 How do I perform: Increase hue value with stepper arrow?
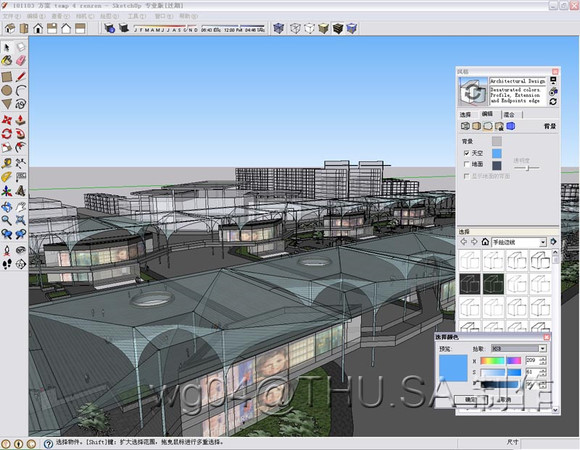(543, 359)
